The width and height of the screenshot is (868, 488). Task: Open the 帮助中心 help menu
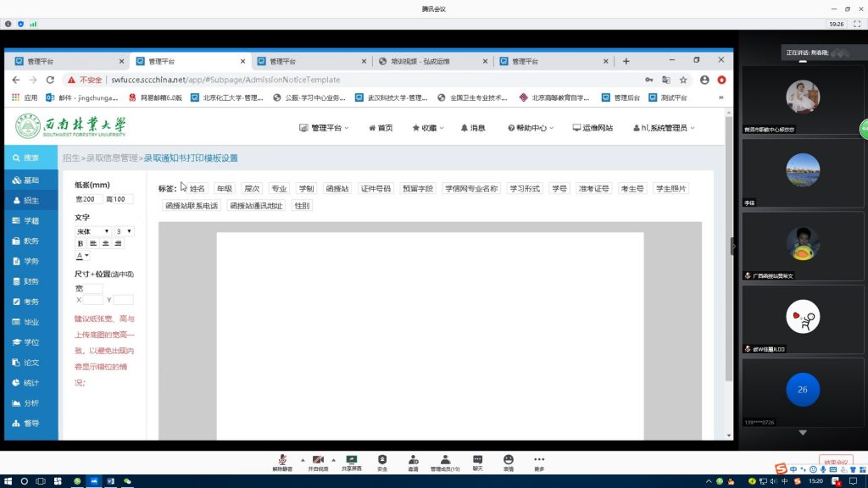tap(530, 128)
